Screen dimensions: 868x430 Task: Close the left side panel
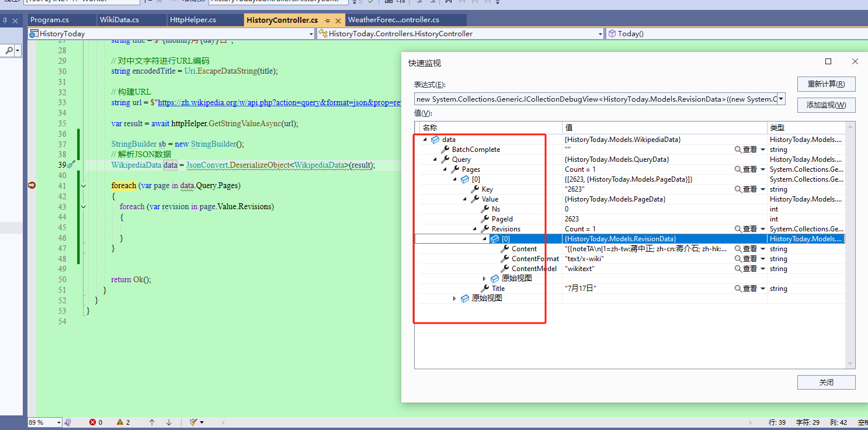tap(16, 20)
